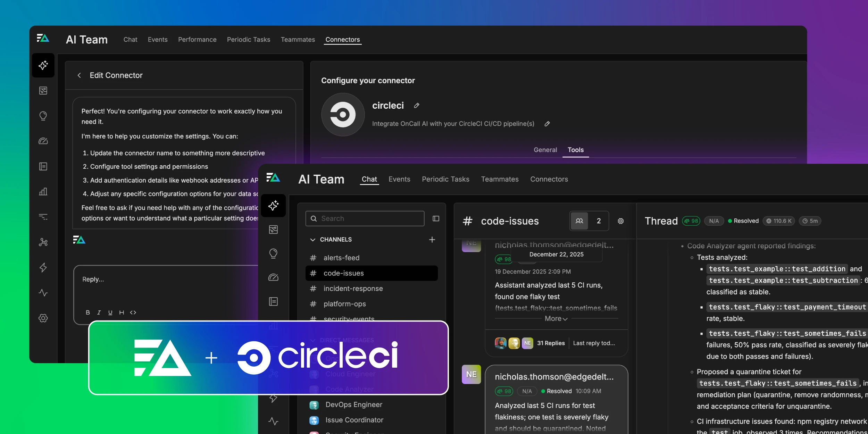This screenshot has width=868, height=434.
Task: Open the insights lightbulb icon in the sidebar
Action: 43,116
